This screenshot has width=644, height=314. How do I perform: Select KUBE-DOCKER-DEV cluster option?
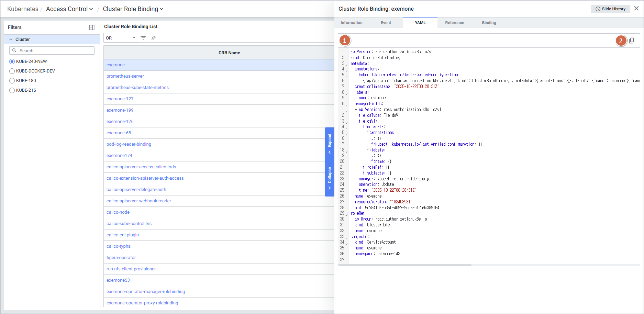(x=12, y=71)
